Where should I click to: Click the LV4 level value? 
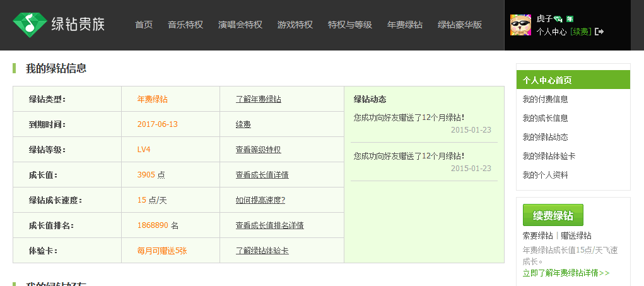point(144,150)
